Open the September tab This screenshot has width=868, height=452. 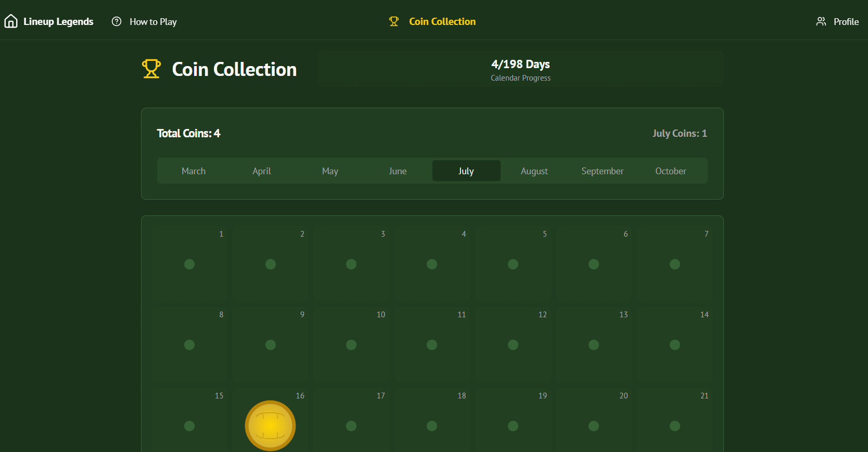(x=602, y=171)
